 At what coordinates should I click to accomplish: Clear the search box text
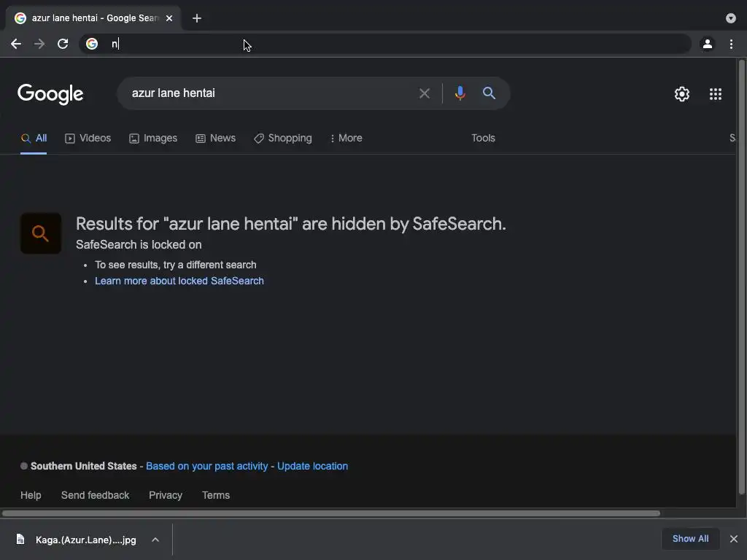[424, 93]
